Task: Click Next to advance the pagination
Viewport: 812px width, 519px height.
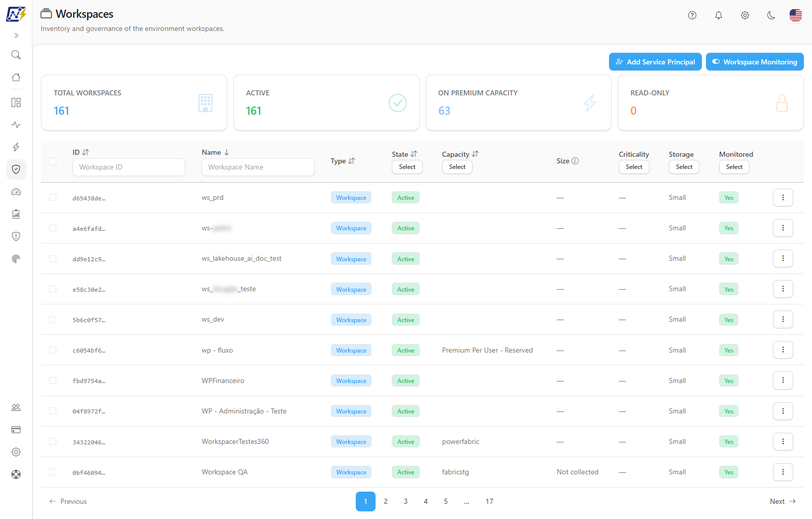Action: click(x=783, y=501)
